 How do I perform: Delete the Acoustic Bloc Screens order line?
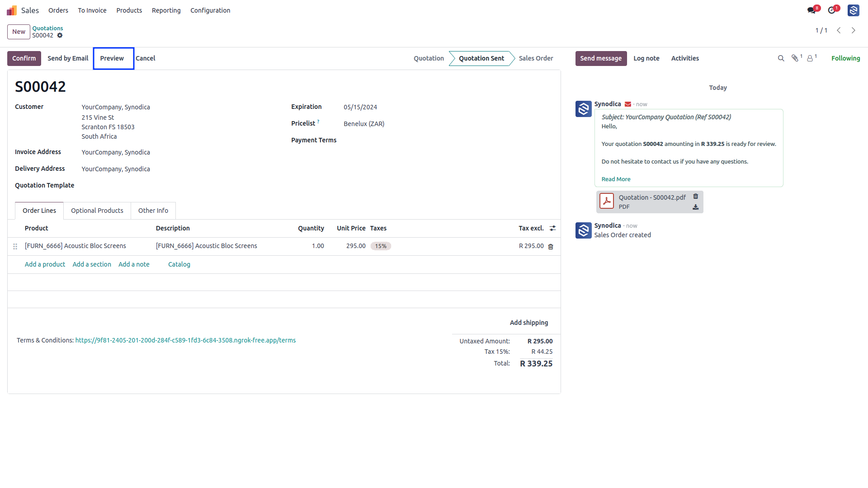click(x=551, y=247)
